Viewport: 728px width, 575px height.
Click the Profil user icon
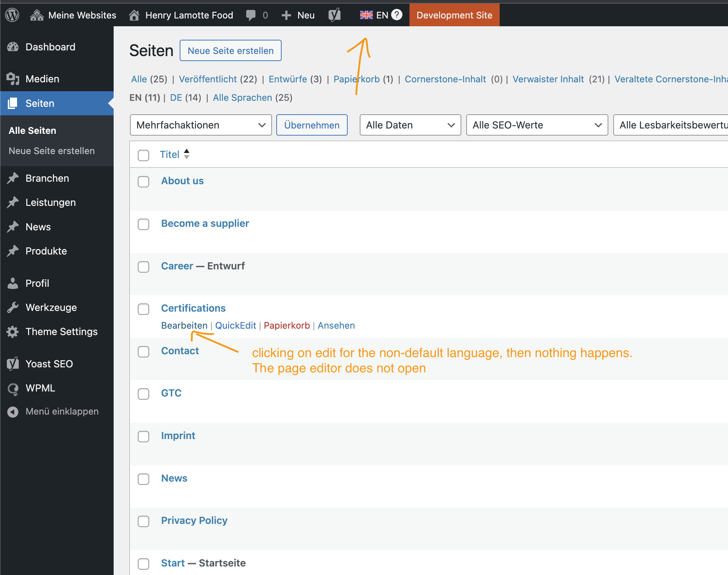(x=13, y=283)
